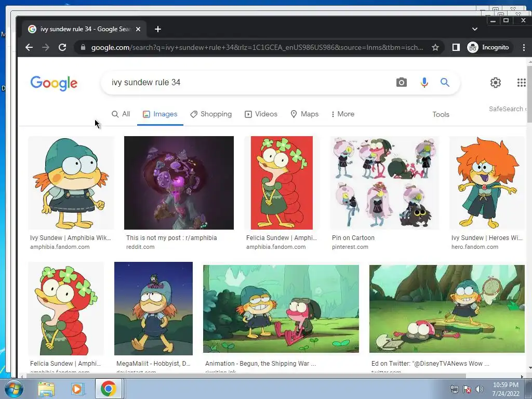
Task: Open the MegaMaliit deviantart image
Action: pyautogui.click(x=153, y=309)
